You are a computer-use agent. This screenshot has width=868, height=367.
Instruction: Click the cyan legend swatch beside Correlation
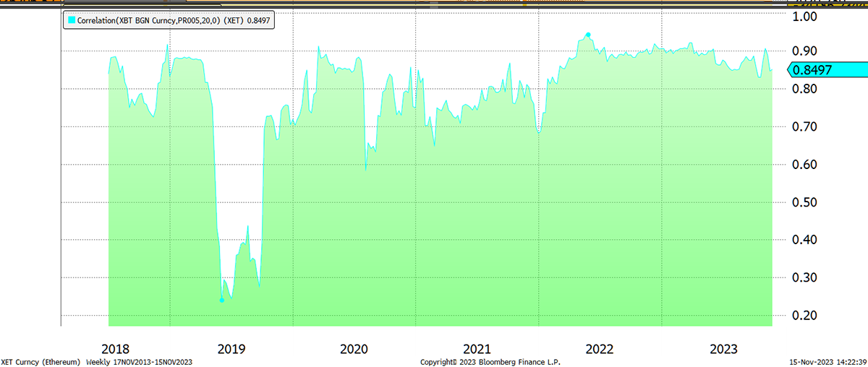coord(71,22)
